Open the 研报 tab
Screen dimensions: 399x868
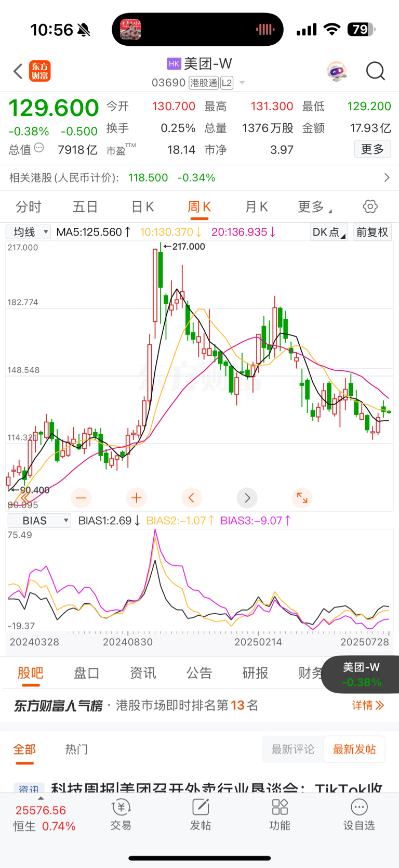pos(256,673)
